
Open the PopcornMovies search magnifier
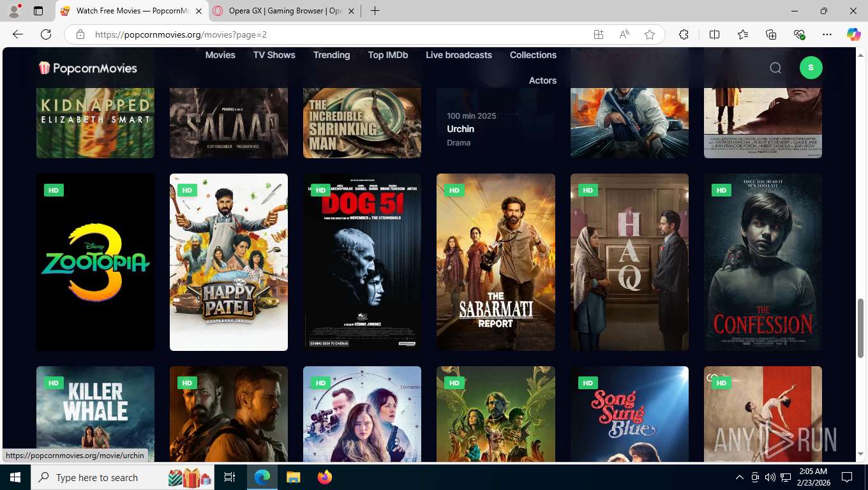pyautogui.click(x=775, y=68)
